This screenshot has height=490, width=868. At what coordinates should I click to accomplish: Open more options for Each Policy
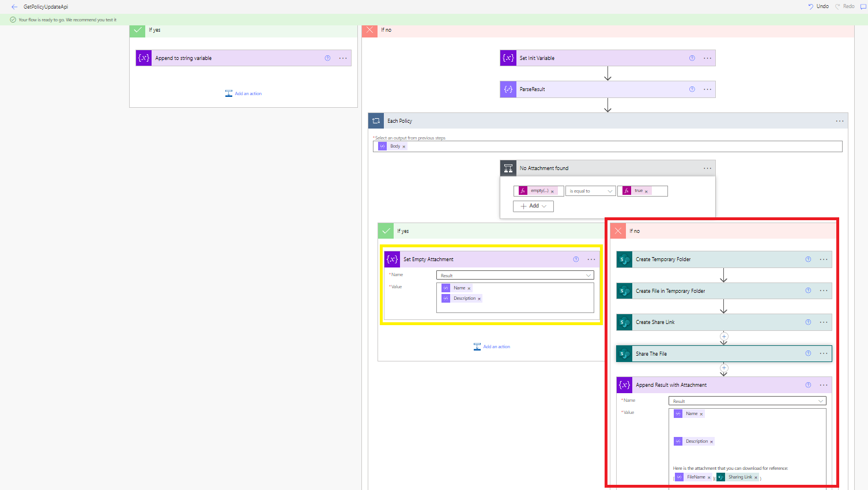tap(840, 121)
